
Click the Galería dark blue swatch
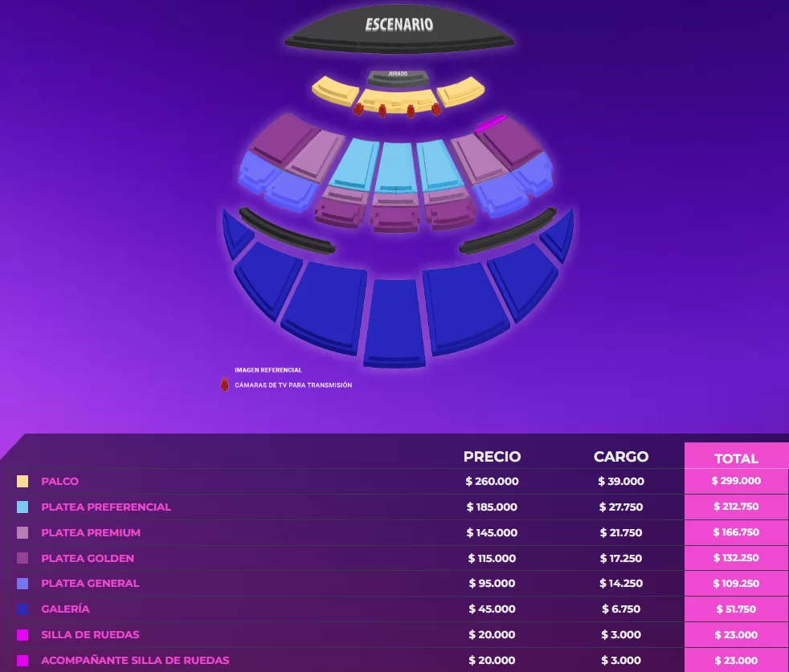coord(22,609)
